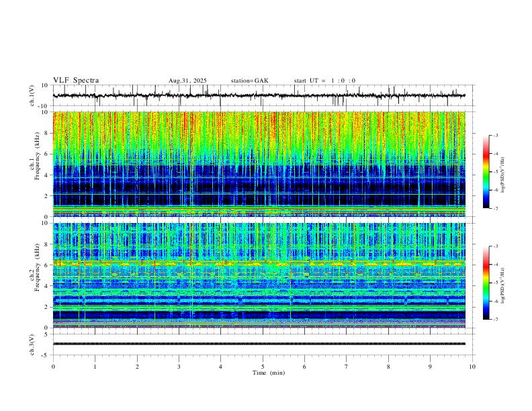Click the date "Aug.31, 2025"
The image size is (532, 411).
(187, 81)
